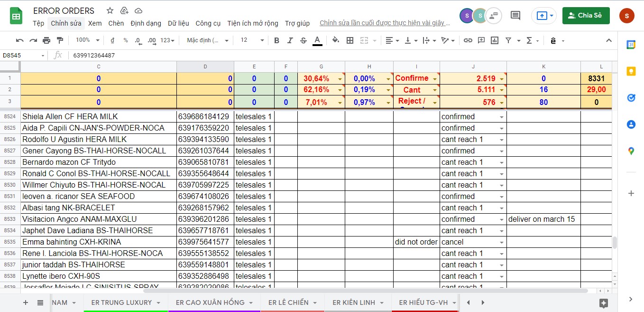The height and width of the screenshot is (312, 644).
Task: Activate the paint format tool
Action: coord(60,40)
